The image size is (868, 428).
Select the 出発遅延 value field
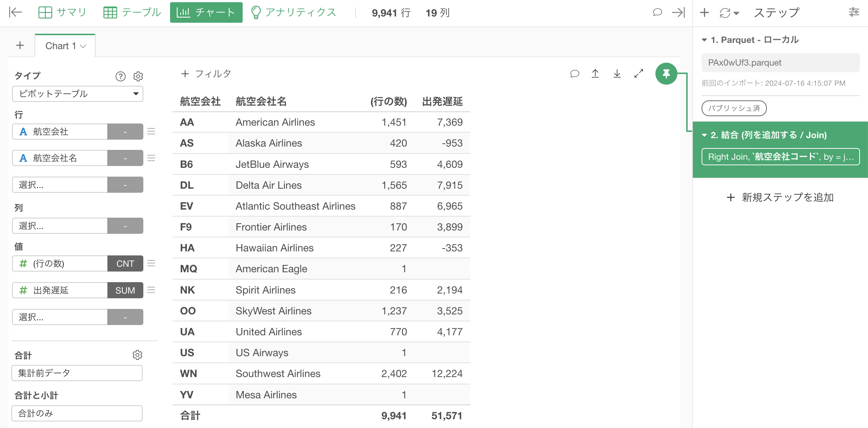tap(60, 290)
